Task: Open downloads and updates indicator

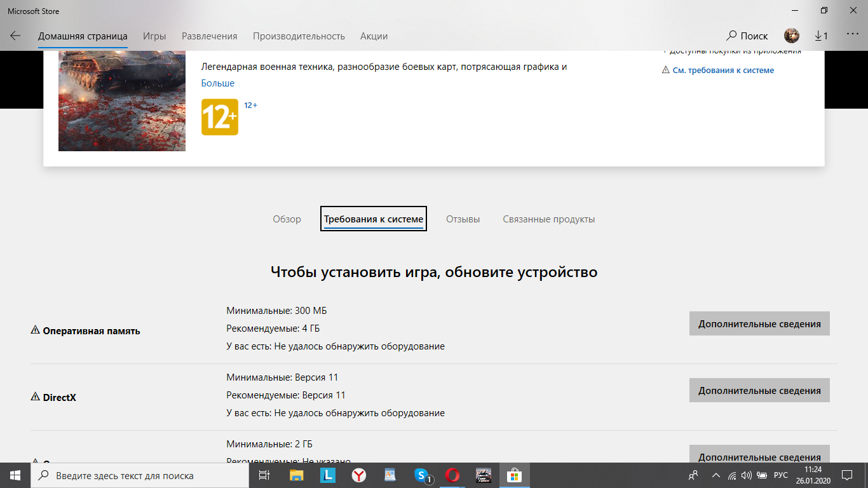Action: [x=821, y=36]
